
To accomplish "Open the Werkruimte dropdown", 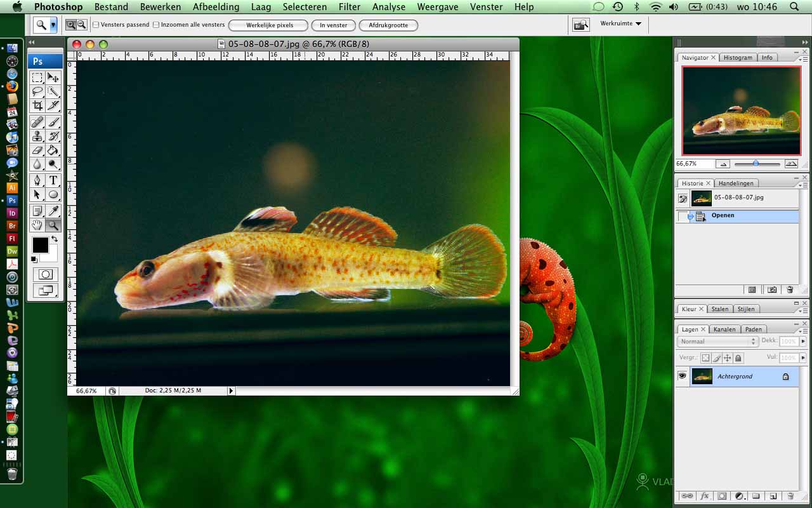I will 620,23.
